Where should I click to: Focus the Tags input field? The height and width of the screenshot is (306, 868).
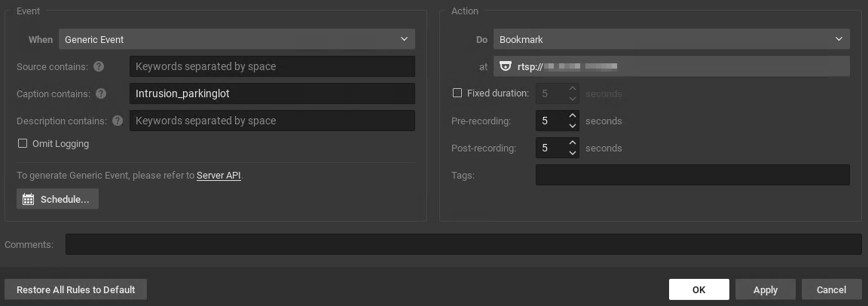point(692,175)
